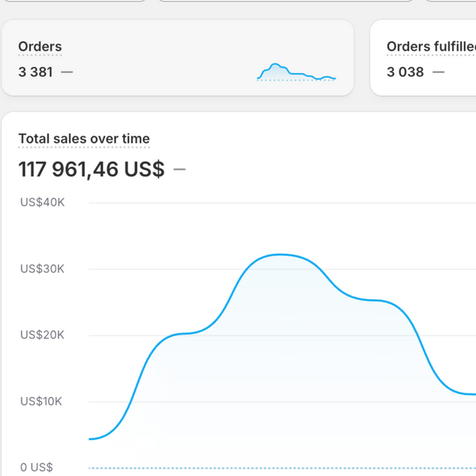Click the 0 US$ axis label

tap(36, 467)
